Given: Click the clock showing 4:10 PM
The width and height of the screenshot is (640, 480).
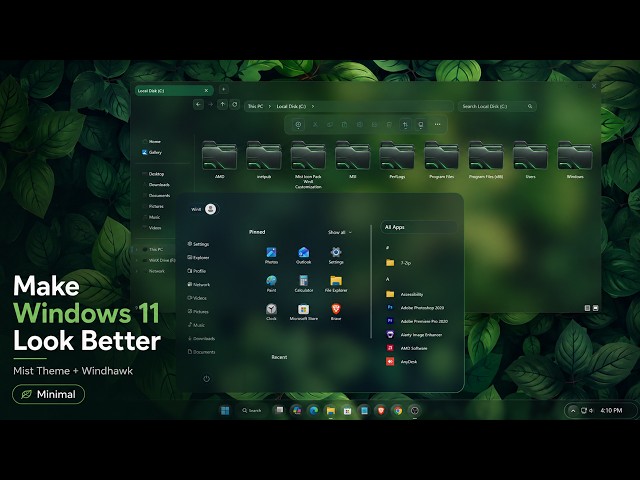Looking at the screenshot, I should coord(611,410).
